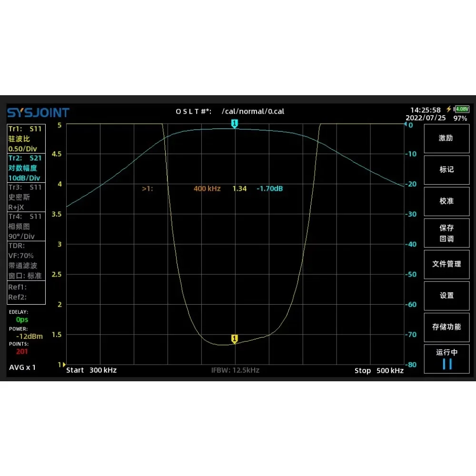Click the date 2022/07/25

(426, 118)
